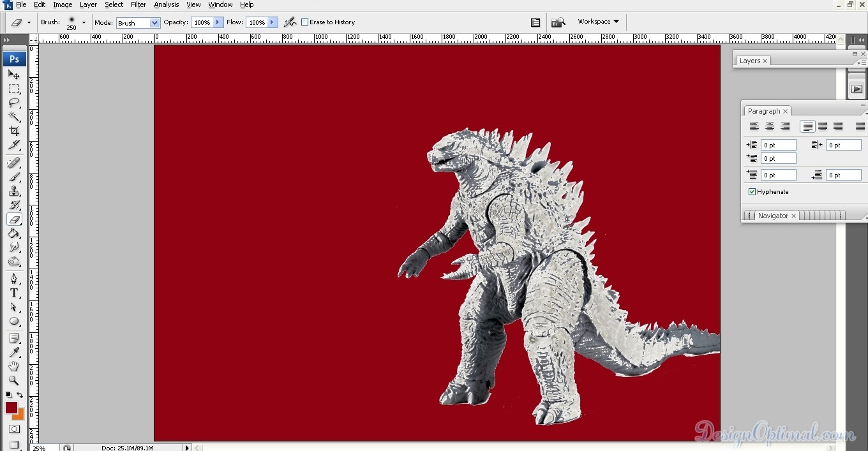Select the Hand tool
Screen dimensions: 868x451
(x=14, y=367)
